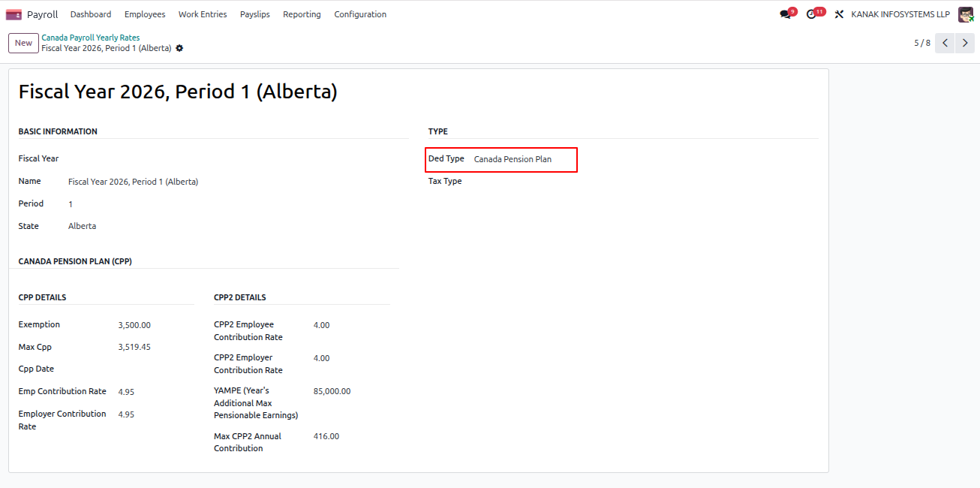This screenshot has width=980, height=488.
Task: Go to previous record arrow
Action: [x=945, y=43]
